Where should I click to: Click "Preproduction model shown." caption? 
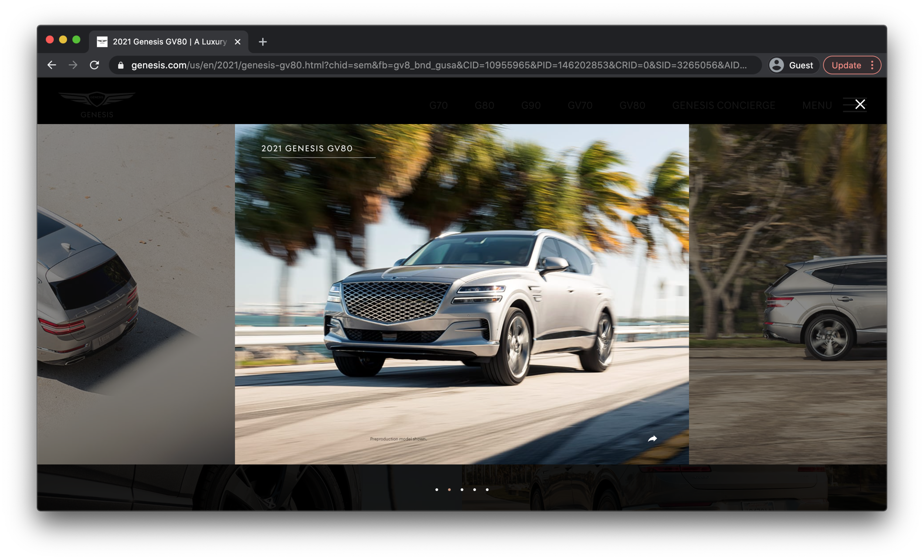[x=398, y=439]
